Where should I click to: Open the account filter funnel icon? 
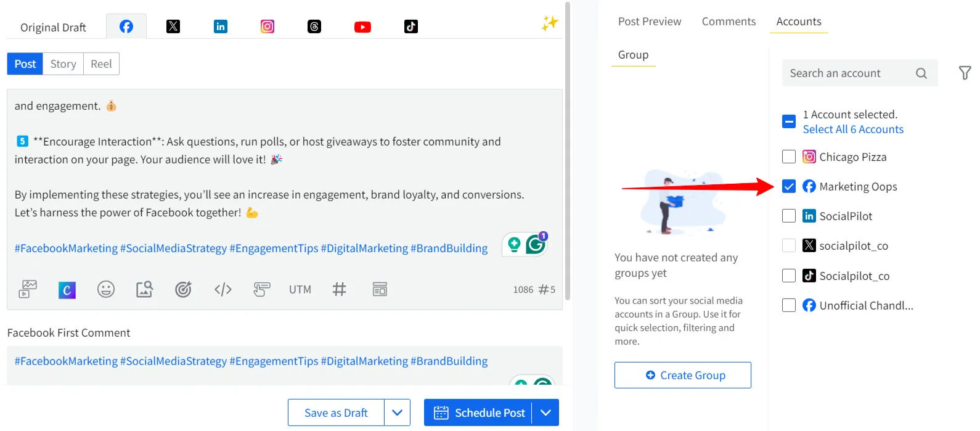(x=965, y=73)
